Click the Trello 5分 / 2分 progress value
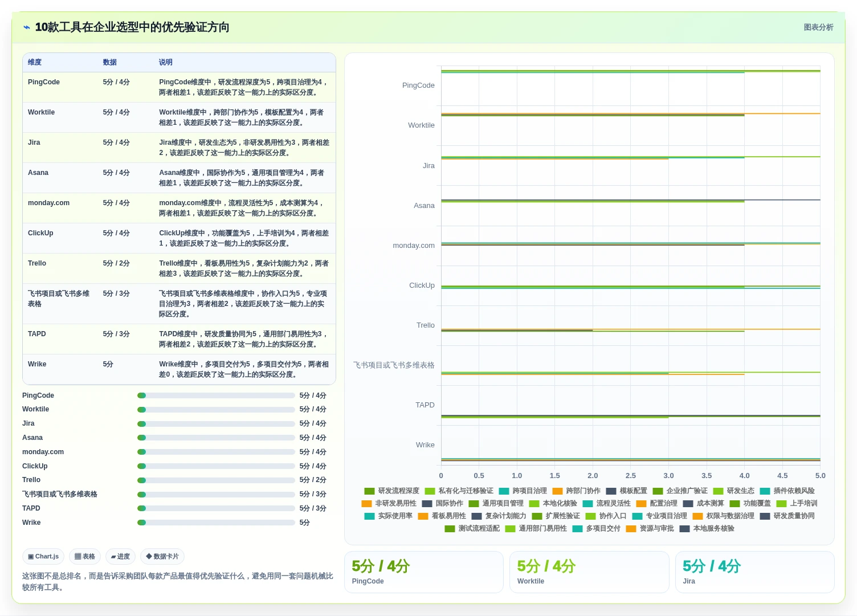The width and height of the screenshot is (857, 616). tap(313, 480)
